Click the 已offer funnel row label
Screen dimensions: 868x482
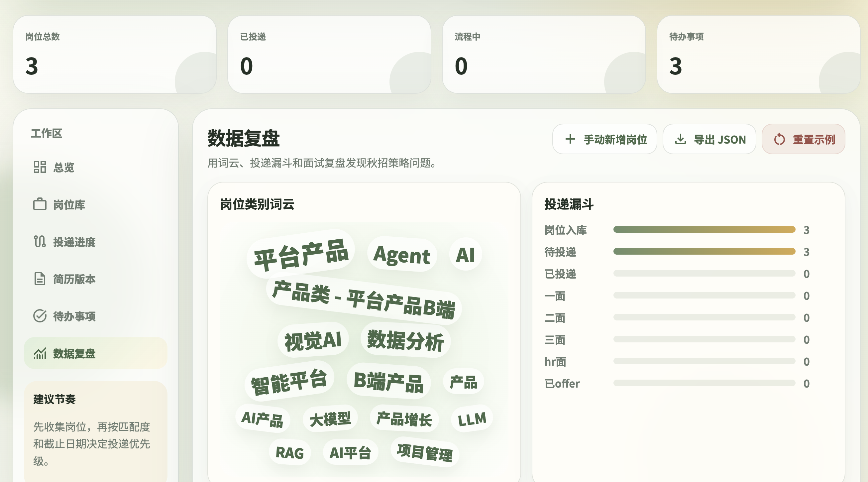[562, 383]
